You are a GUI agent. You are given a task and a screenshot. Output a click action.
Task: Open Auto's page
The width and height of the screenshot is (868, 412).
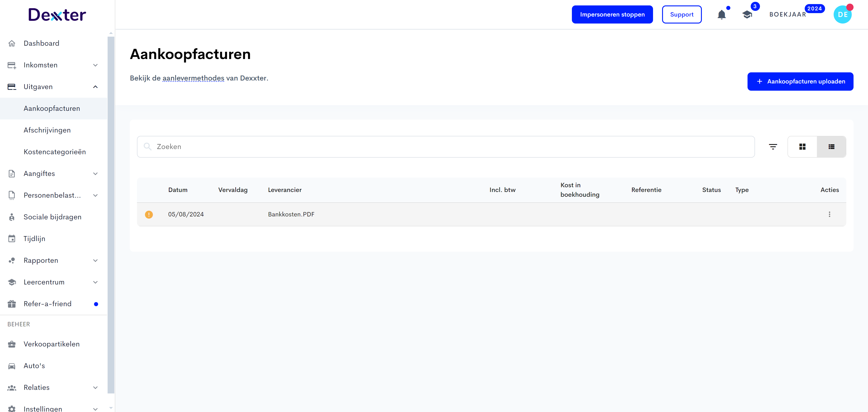point(54,366)
